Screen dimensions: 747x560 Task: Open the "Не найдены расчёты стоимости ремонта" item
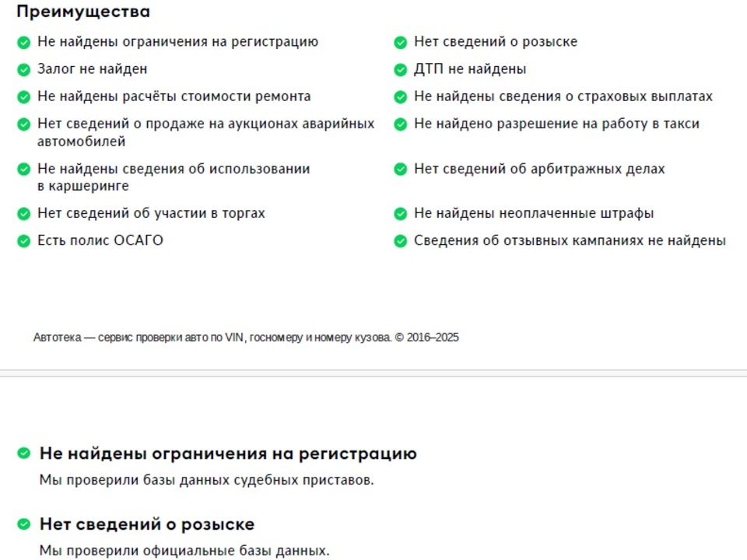pos(174,96)
